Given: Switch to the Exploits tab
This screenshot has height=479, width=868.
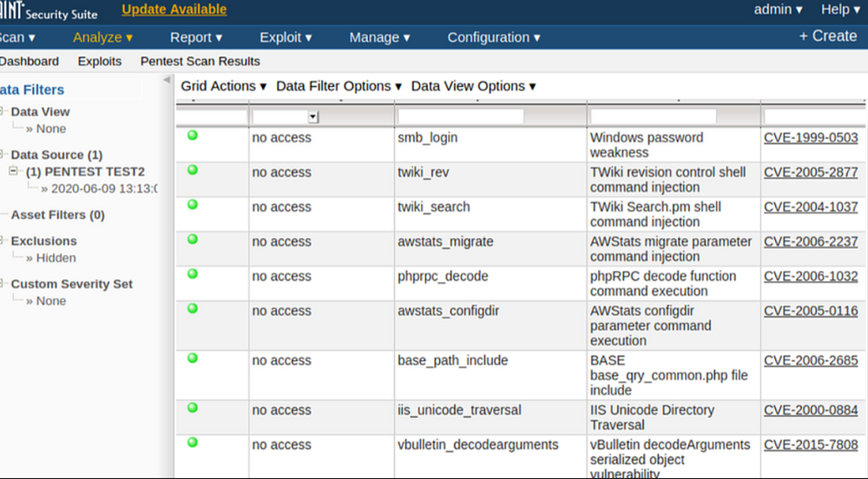Looking at the screenshot, I should 100,62.
